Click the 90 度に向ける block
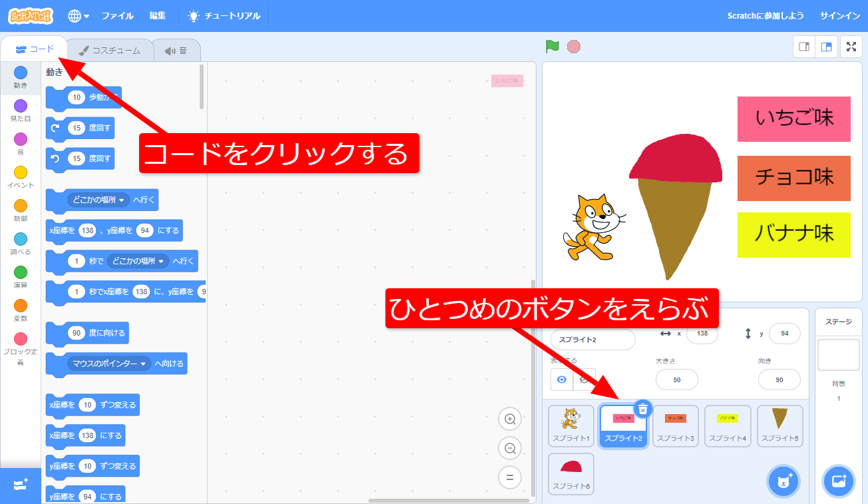Viewport: 868px width, 504px height. coord(87,333)
